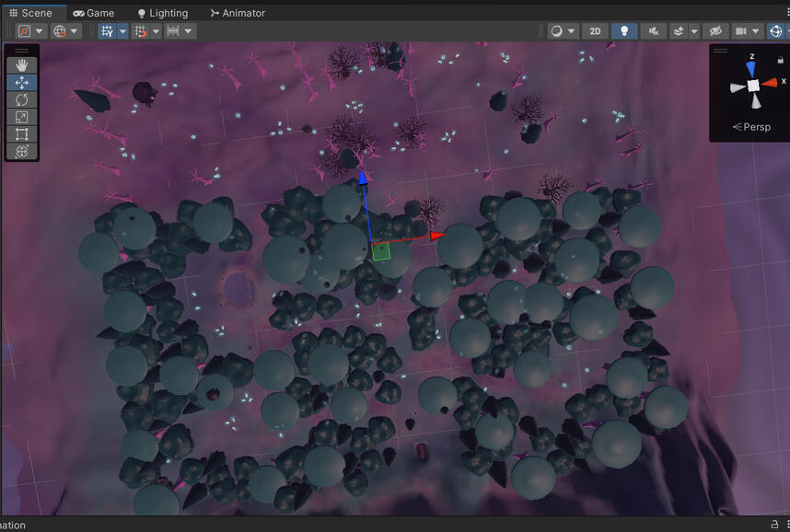Toggle 2D view mode
Screen dimensions: 790x532
tap(595, 31)
